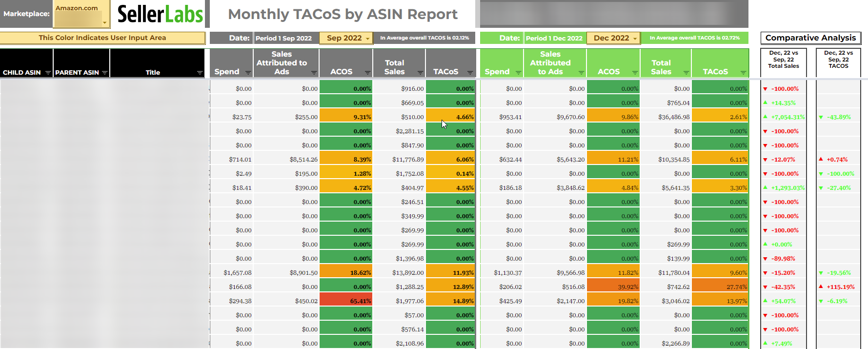Select the $916.00 total sales cell

point(399,89)
